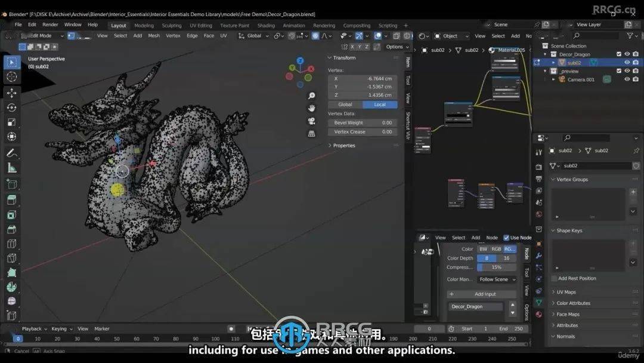Select the Move tool
This screenshot has width=644, height=363.
click(12, 92)
